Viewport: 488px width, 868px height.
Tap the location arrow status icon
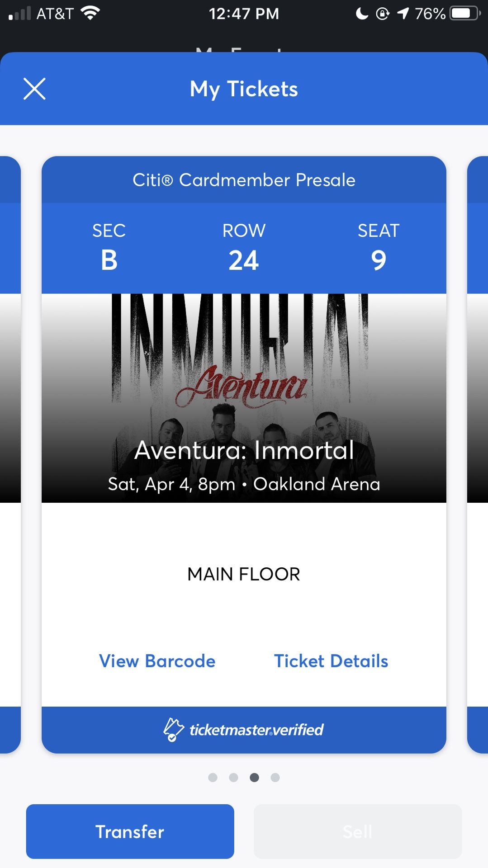pyautogui.click(x=403, y=14)
